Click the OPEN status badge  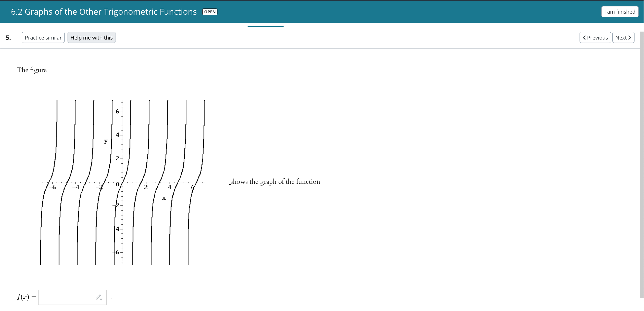(x=210, y=12)
